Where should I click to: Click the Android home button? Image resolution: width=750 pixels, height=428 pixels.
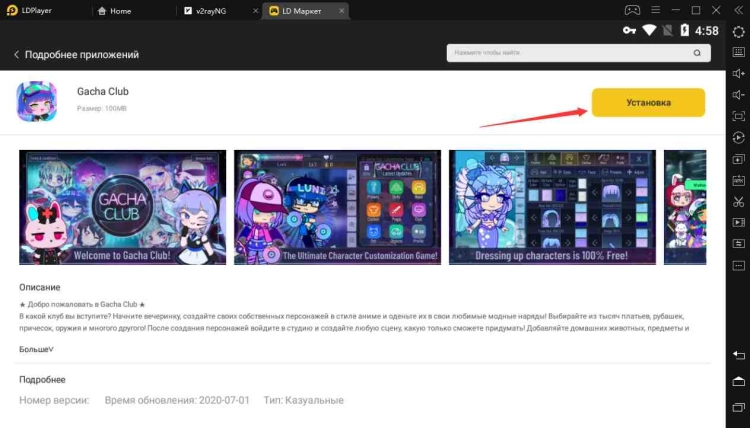(x=739, y=381)
